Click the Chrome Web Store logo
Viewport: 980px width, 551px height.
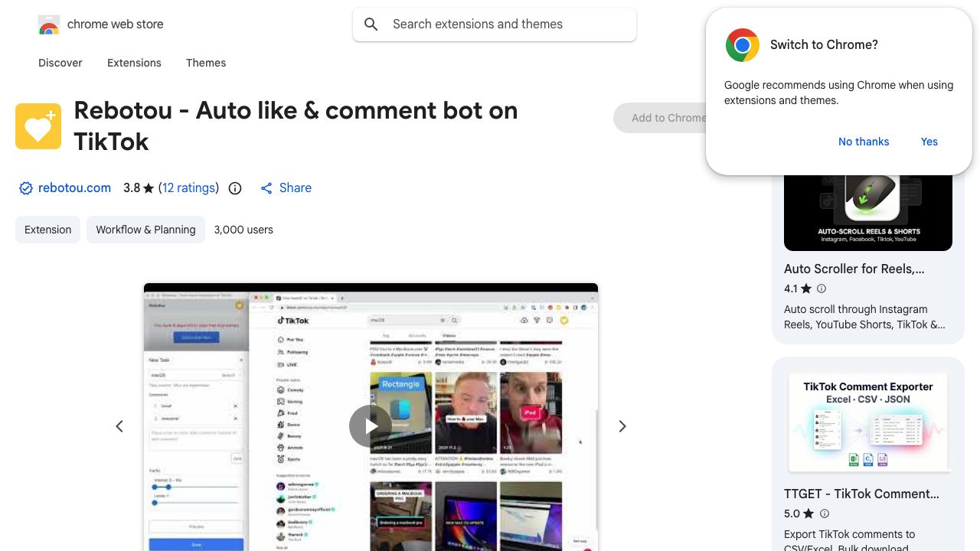tap(49, 24)
